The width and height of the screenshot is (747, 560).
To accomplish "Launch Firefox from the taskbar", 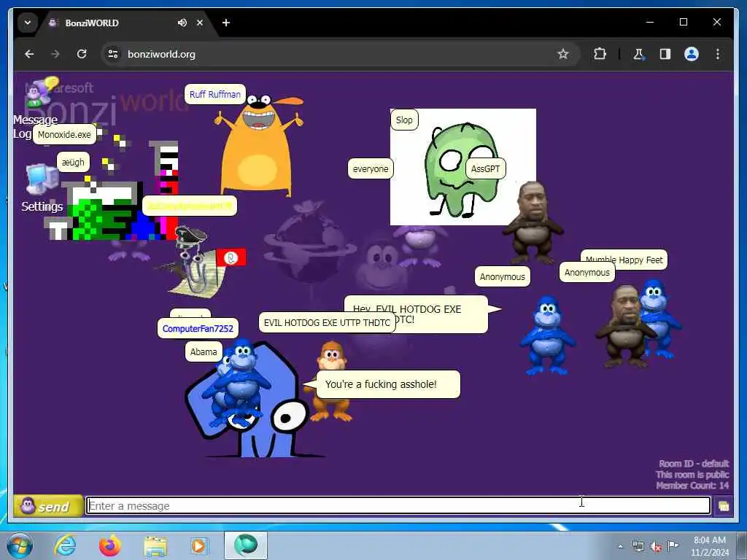I will (110, 545).
